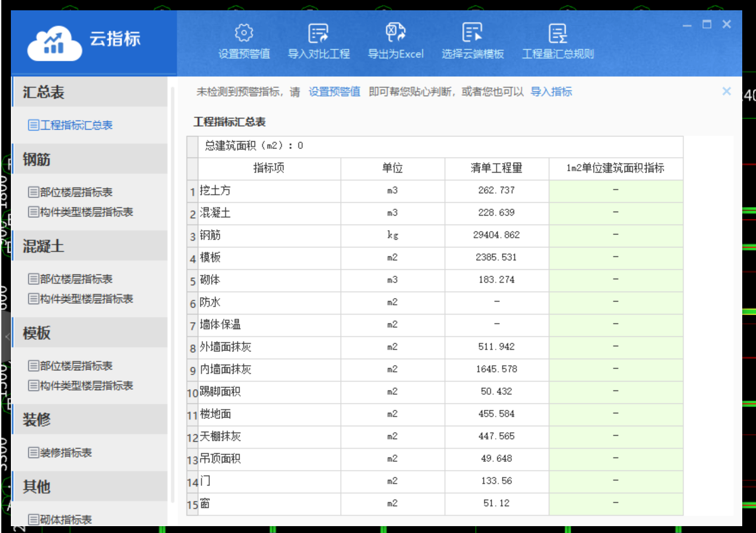Click the 设置预警值 gear icon
Viewport: 756px width, 533px height.
point(244,33)
